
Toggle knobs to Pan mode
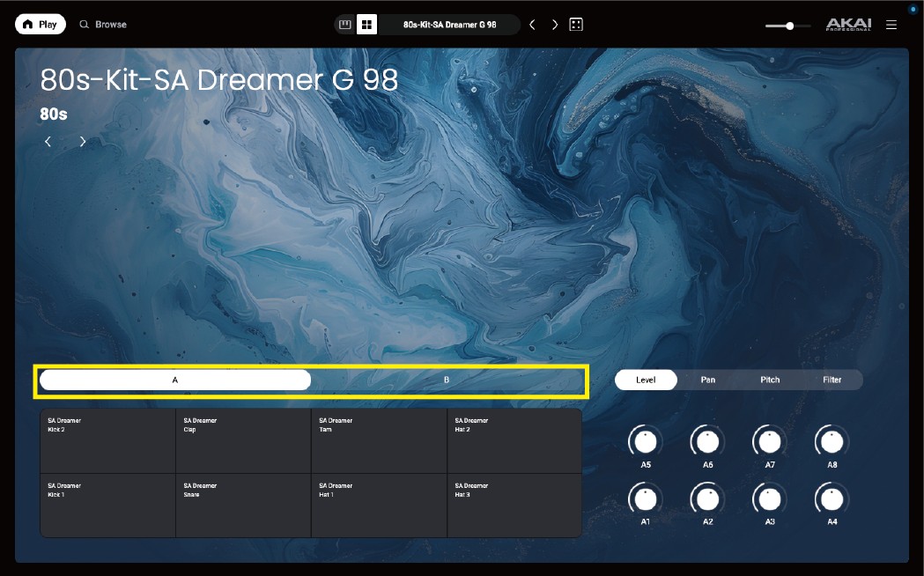pyautogui.click(x=707, y=380)
